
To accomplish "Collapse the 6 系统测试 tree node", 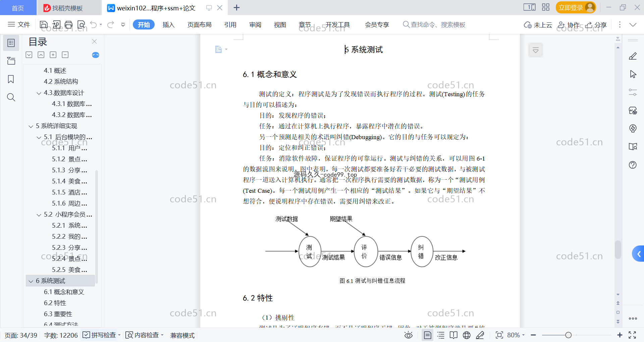I will (x=31, y=281).
